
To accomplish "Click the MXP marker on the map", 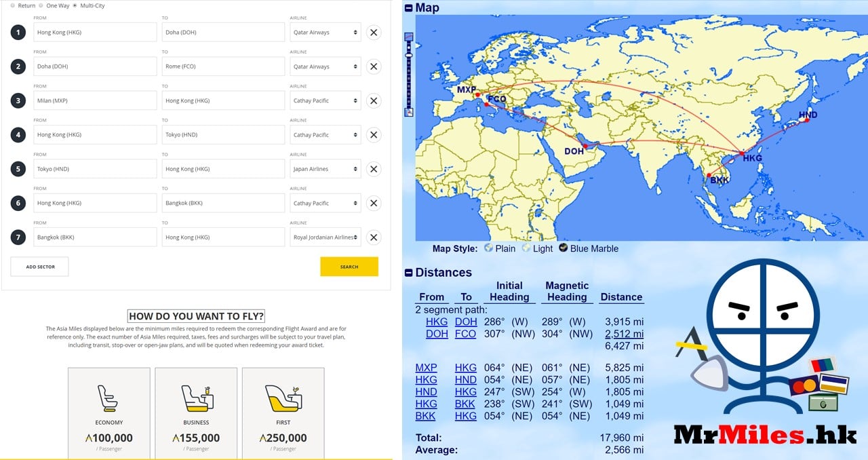I will 477,95.
